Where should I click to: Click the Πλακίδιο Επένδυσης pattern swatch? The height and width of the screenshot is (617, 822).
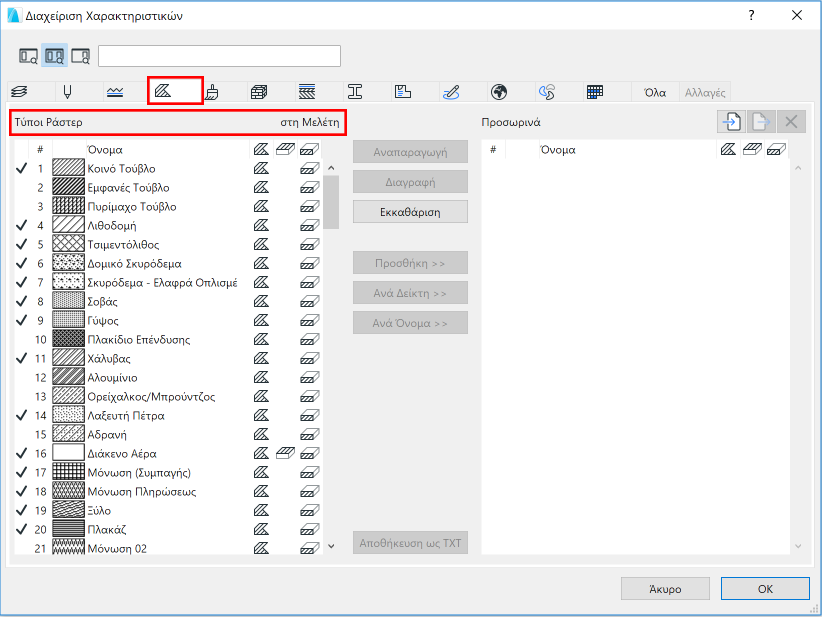coord(68,339)
